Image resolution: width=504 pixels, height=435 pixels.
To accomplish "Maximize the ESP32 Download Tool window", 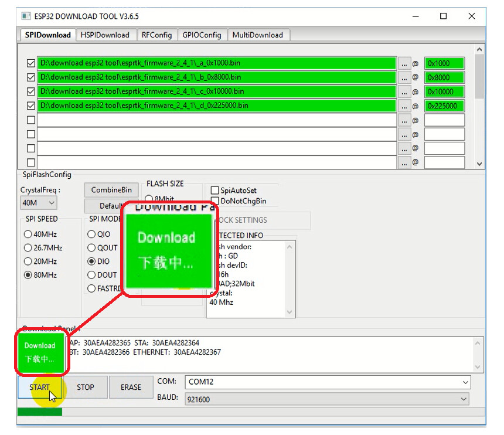I will tap(443, 16).
